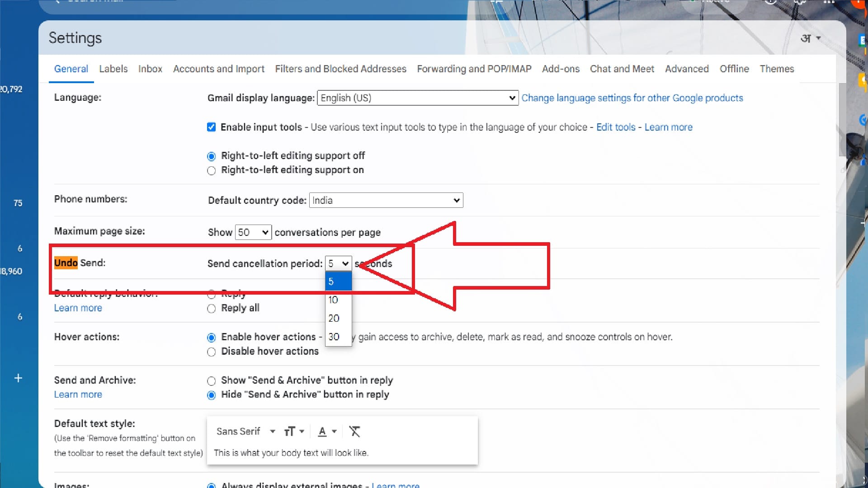Open Learn more under Default reply behavior
This screenshot has width=868, height=488.
coord(78,308)
